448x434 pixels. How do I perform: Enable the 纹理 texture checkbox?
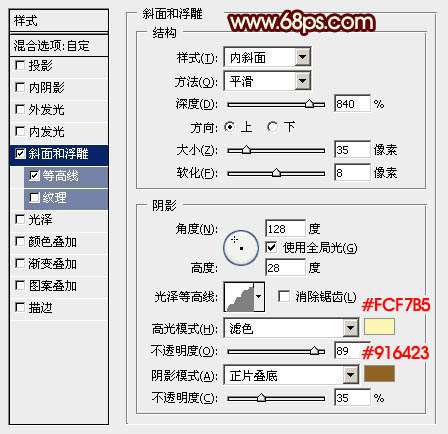tap(34, 198)
